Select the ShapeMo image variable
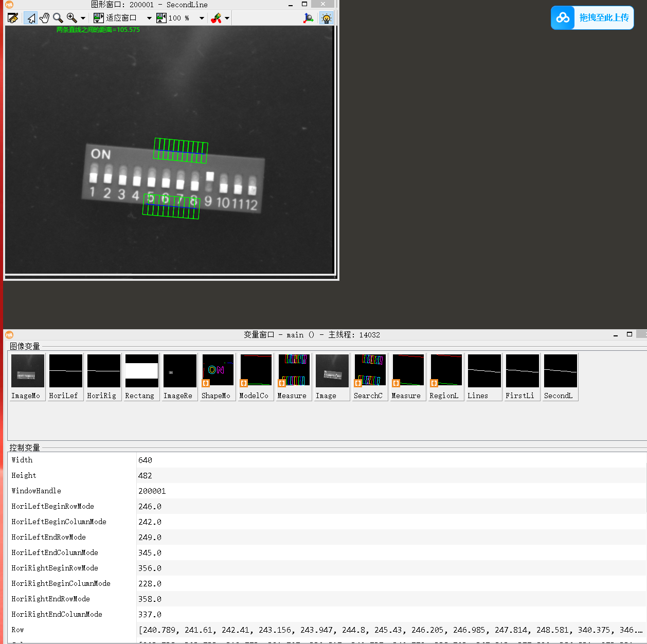 (218, 377)
